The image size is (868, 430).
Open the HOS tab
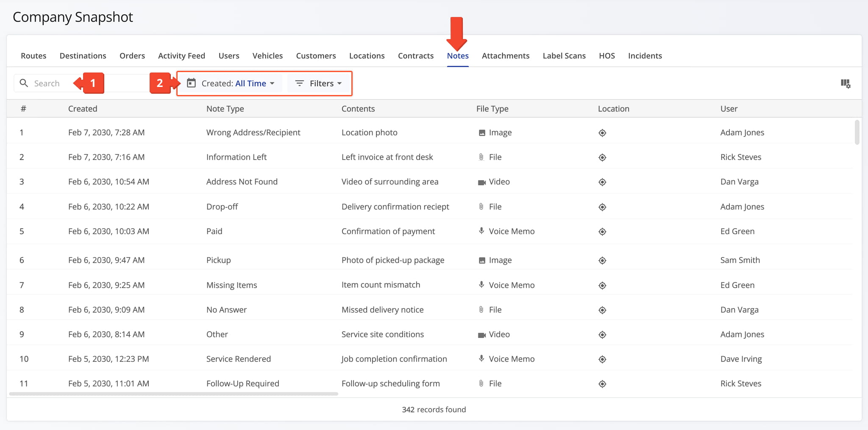[x=607, y=56]
